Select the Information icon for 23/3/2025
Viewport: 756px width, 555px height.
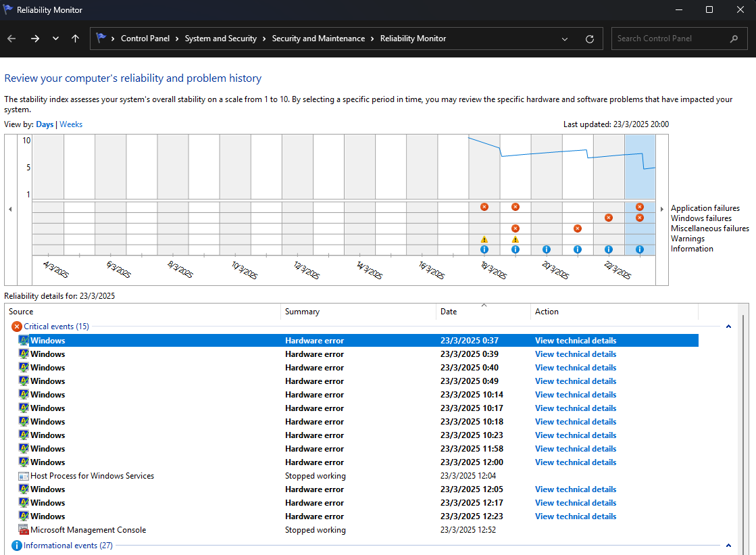(640, 249)
